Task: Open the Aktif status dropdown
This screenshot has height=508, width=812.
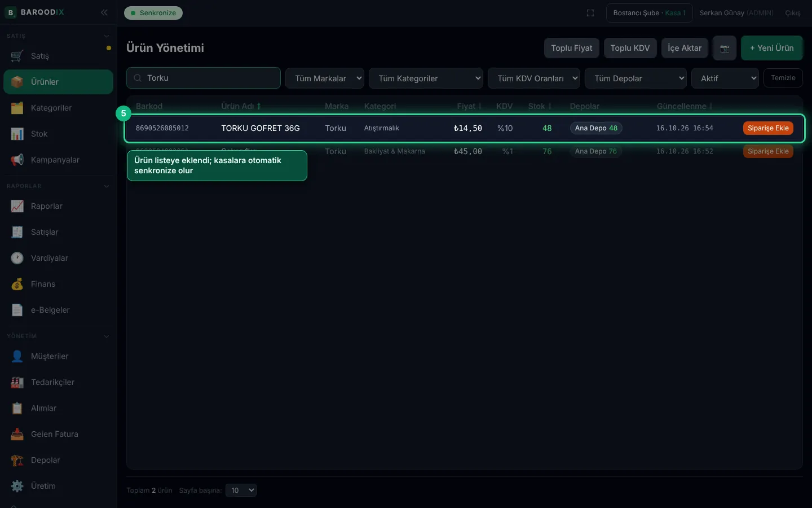Action: [725, 78]
